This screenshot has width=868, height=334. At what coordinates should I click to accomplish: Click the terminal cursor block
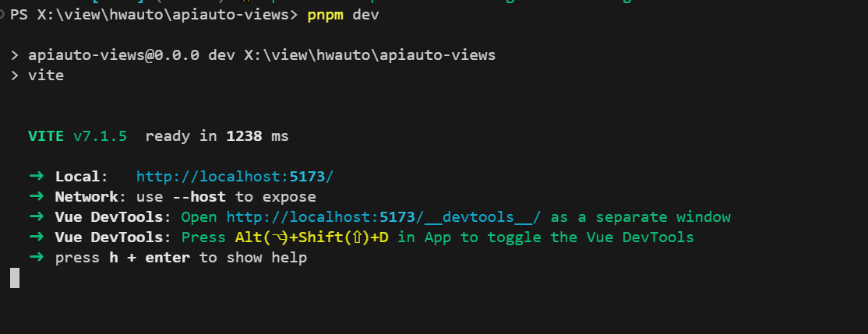point(15,278)
